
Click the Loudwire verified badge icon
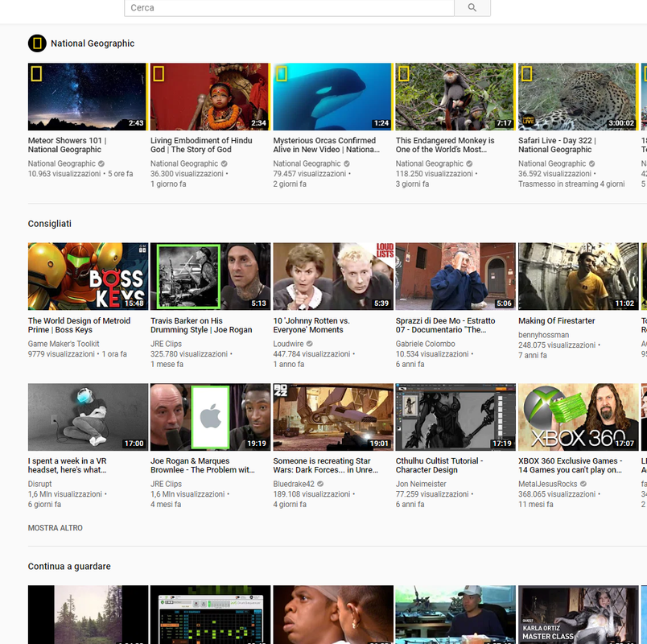310,344
